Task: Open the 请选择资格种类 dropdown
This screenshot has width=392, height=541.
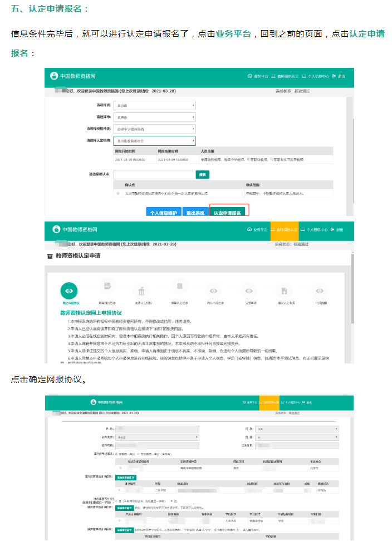Action: (x=154, y=129)
